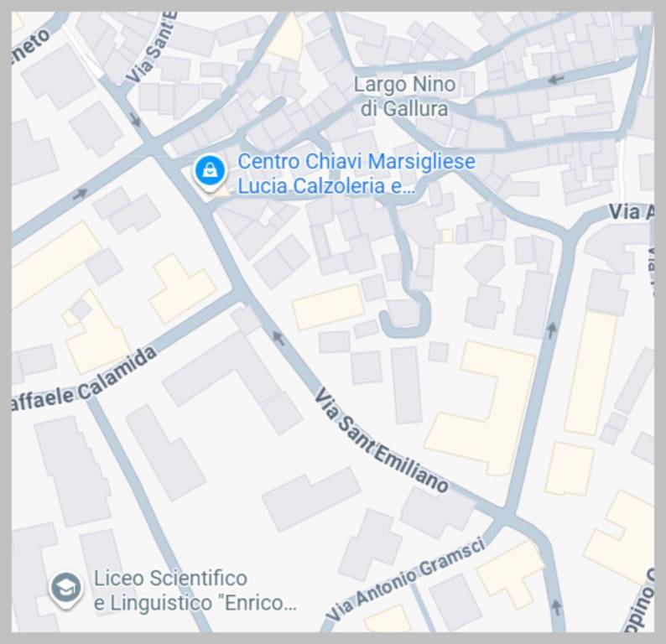The height and width of the screenshot is (644, 666).
Task: Click the Via Sant'Emiliano street name
Action: point(381,439)
